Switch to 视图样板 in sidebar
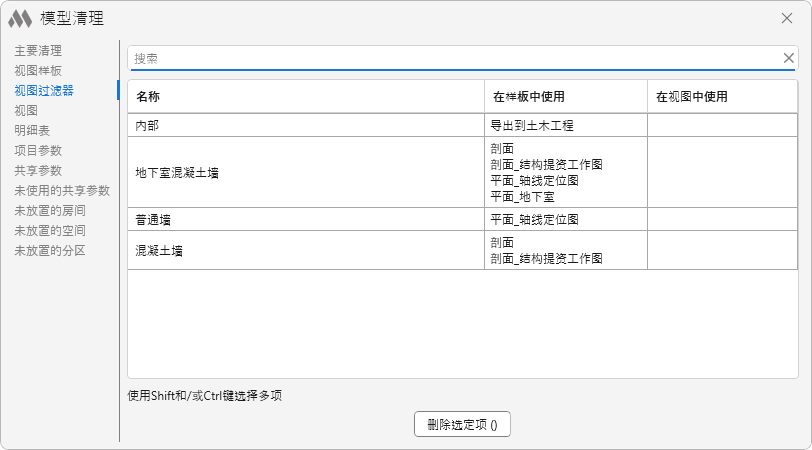Screen dimensions: 812x450 pos(38,70)
